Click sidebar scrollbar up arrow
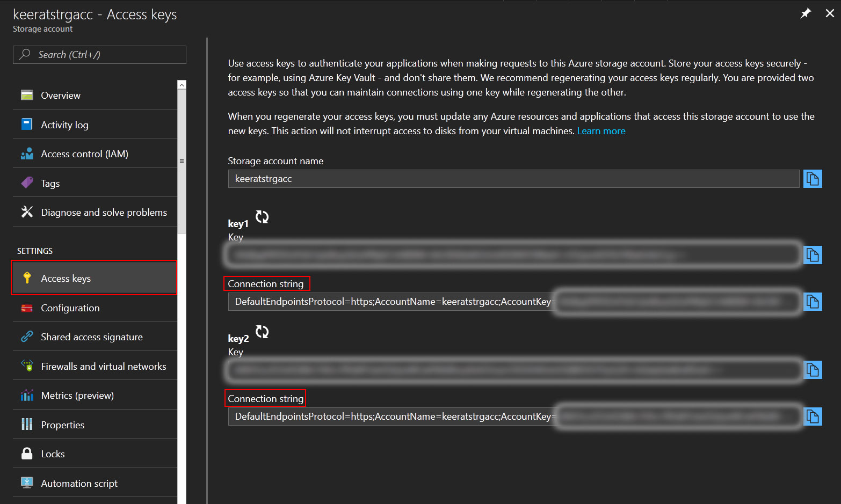841x504 pixels. [x=182, y=85]
